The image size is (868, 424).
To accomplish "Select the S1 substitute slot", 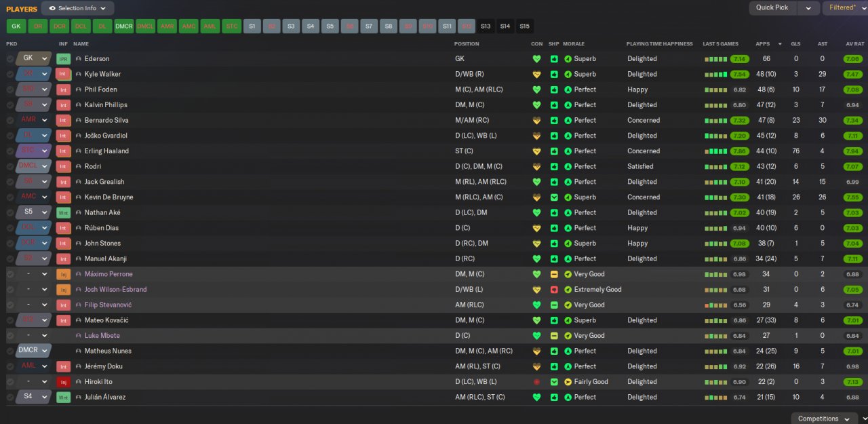I will [x=252, y=26].
